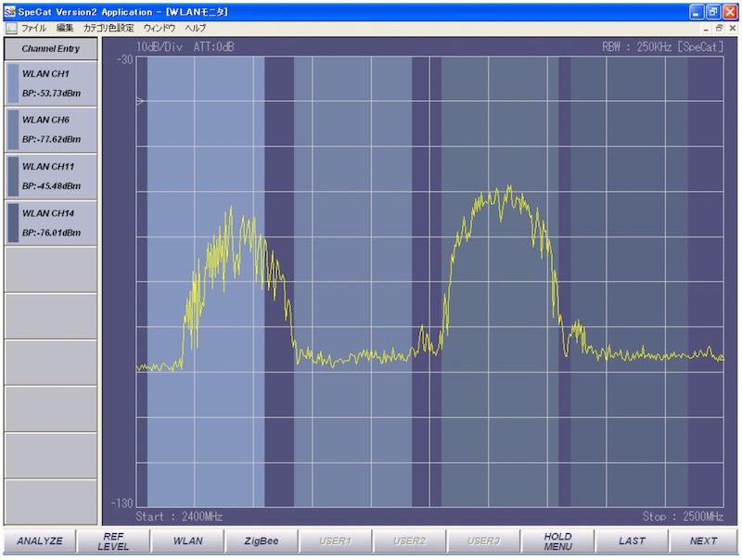
Task: Click the WLAN CH14 color swatch
Action: pyautogui.click(x=13, y=223)
